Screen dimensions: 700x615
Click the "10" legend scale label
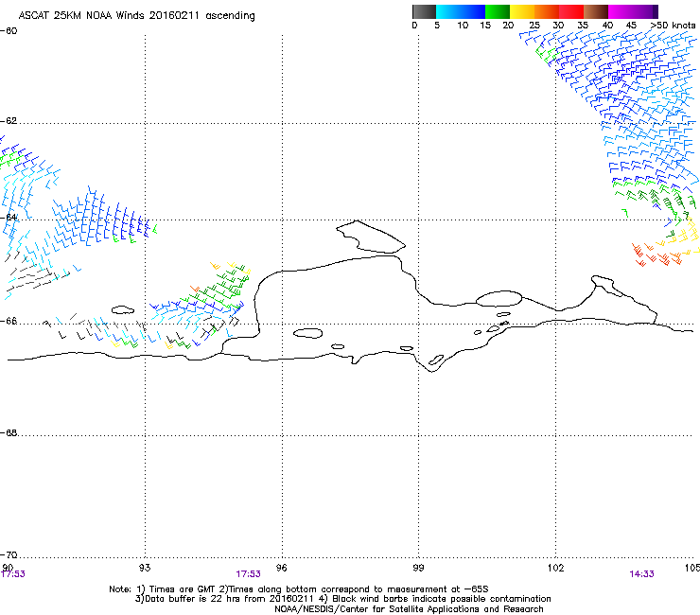pyautogui.click(x=463, y=26)
